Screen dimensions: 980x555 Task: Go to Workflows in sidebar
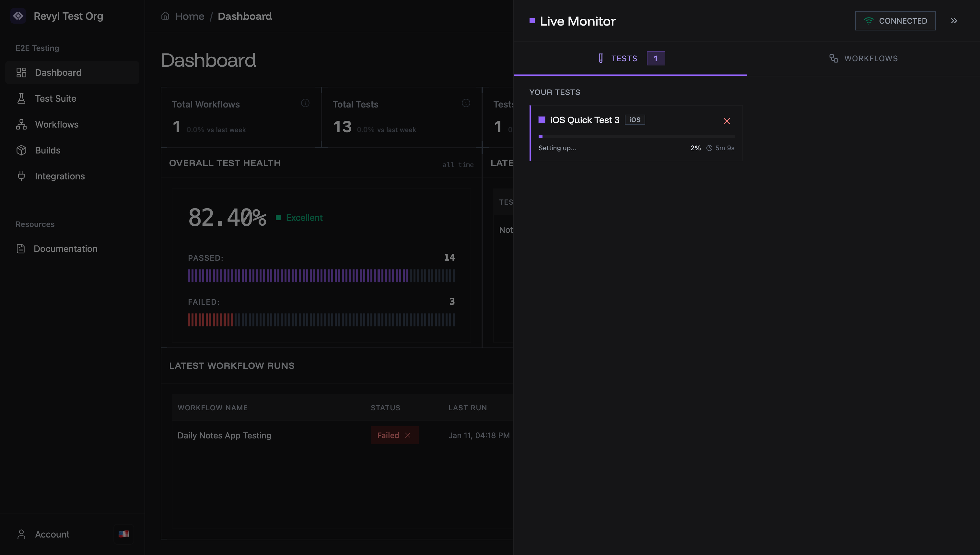click(x=56, y=124)
